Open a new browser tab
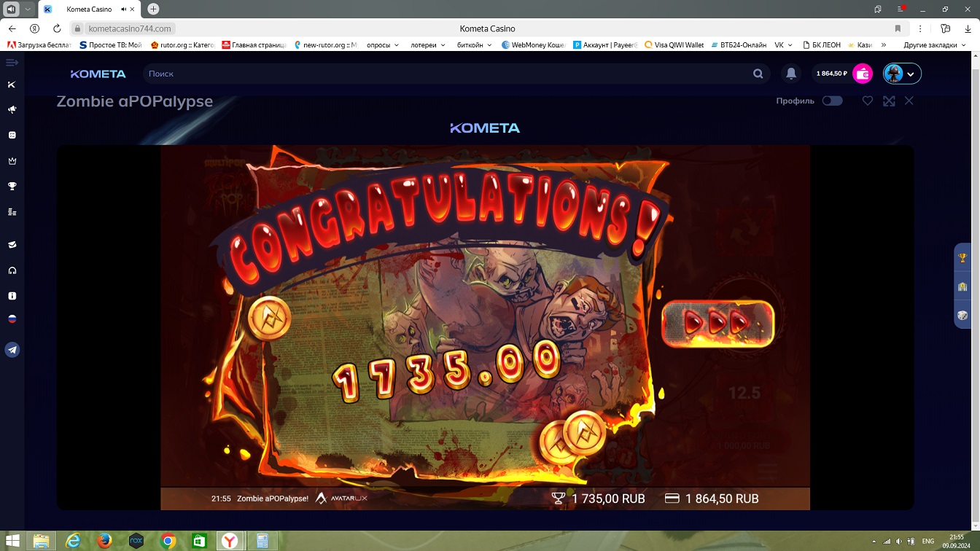 [x=153, y=9]
